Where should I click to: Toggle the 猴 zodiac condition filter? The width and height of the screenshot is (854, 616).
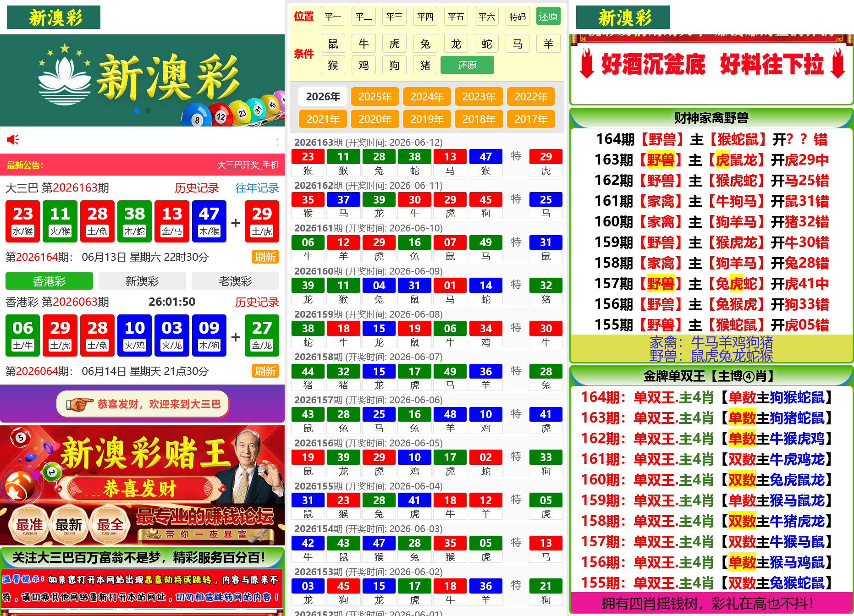333,65
